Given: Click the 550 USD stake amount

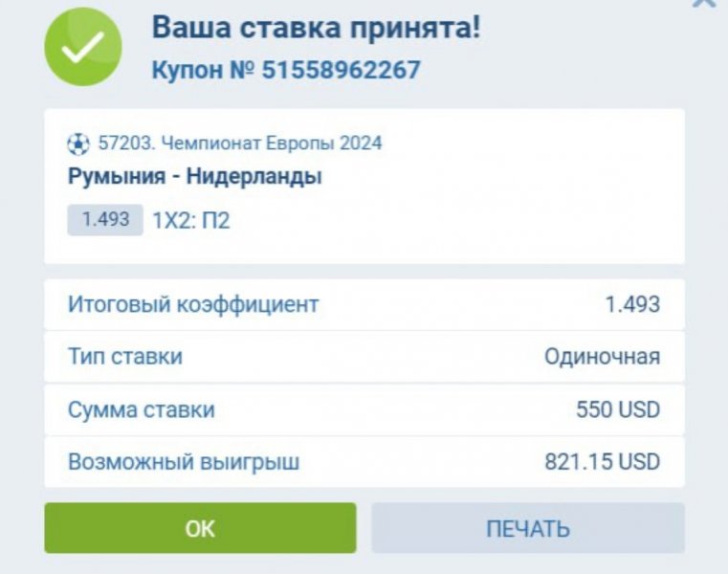Looking at the screenshot, I should point(617,410).
